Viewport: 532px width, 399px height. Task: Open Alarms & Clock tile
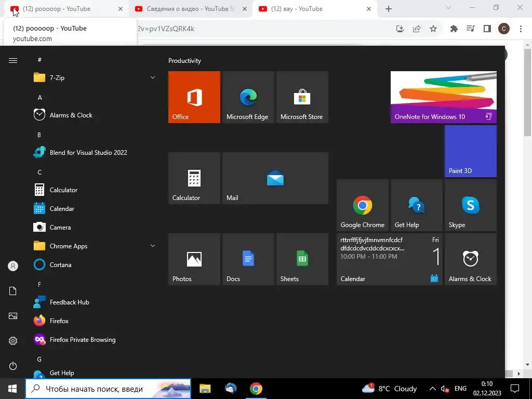(471, 259)
